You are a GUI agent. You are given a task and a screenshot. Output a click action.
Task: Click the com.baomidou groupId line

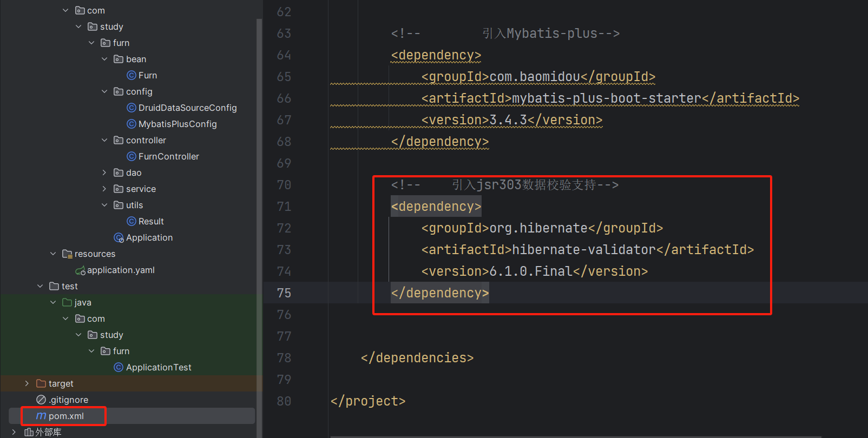538,77
